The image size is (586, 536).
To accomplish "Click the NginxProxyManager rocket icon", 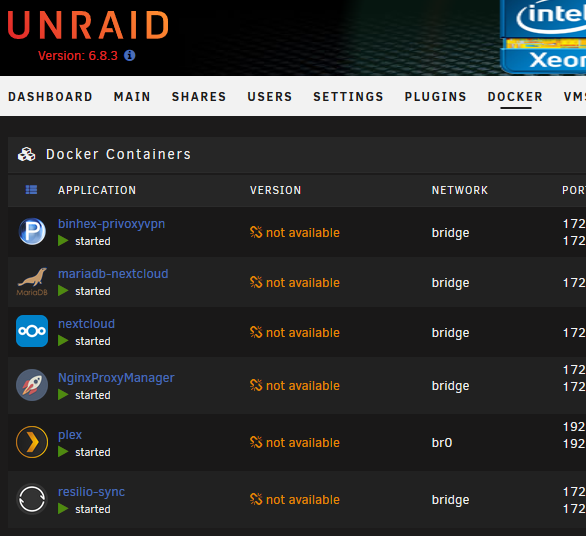I will 32,385.
